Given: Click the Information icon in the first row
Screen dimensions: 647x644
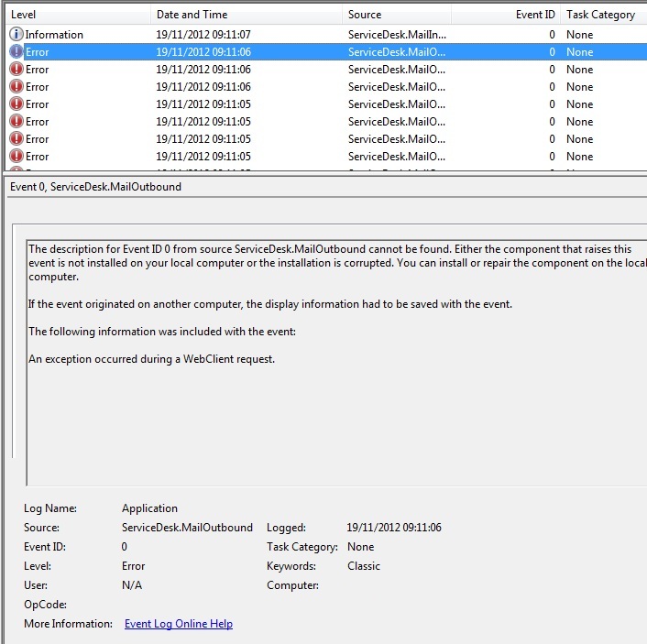Looking at the screenshot, I should coord(16,34).
